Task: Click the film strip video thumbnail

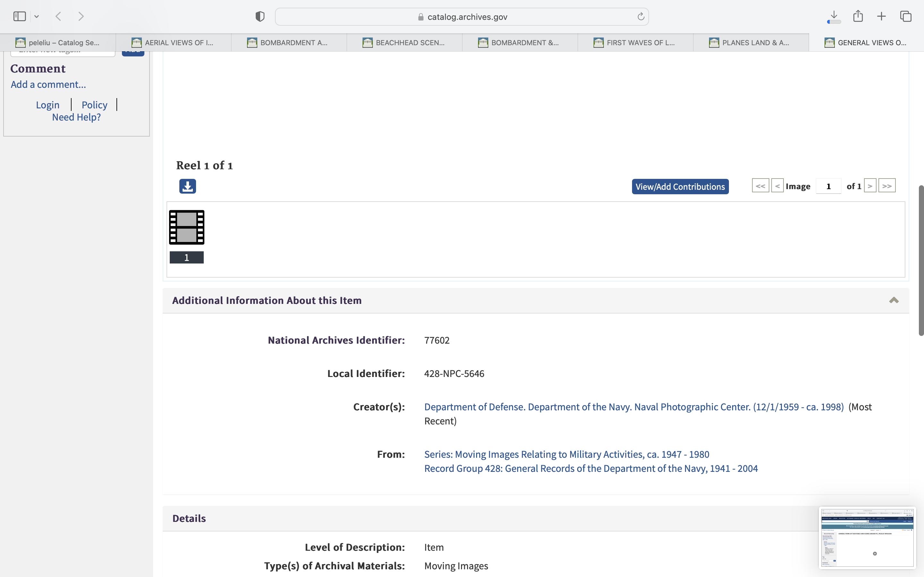Action: point(187,228)
